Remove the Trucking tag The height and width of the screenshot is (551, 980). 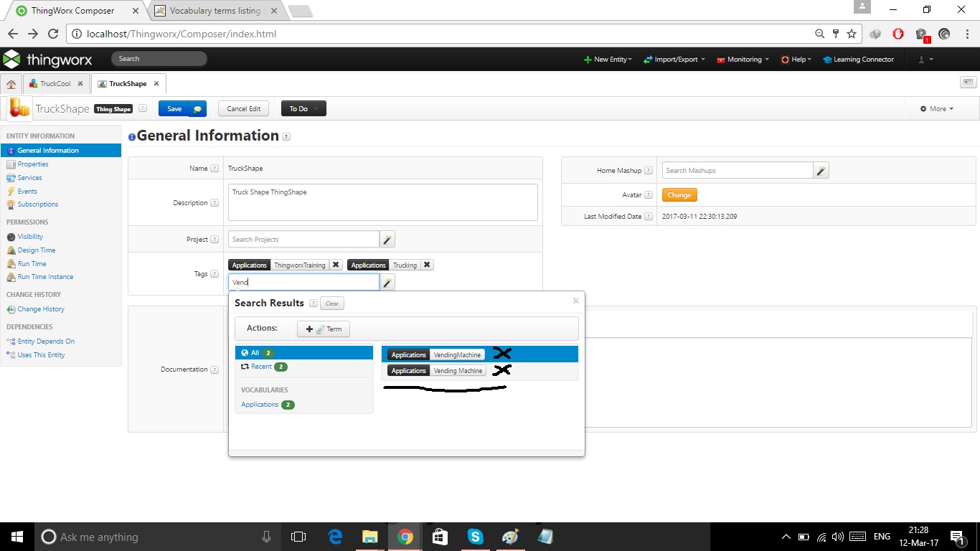click(427, 265)
